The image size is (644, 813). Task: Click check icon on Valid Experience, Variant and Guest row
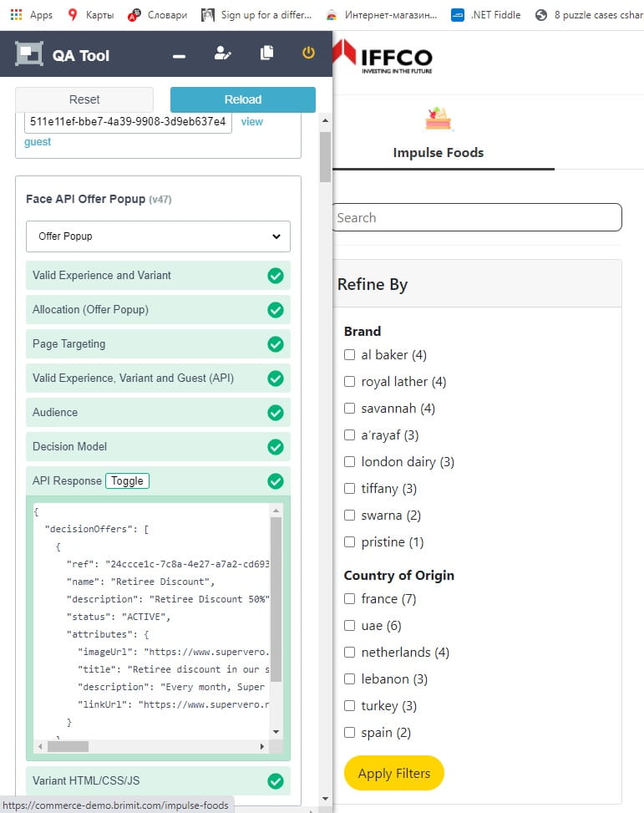pos(276,378)
